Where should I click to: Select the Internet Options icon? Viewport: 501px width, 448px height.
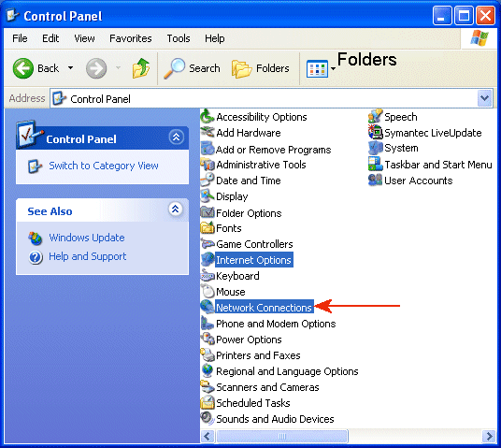208,259
